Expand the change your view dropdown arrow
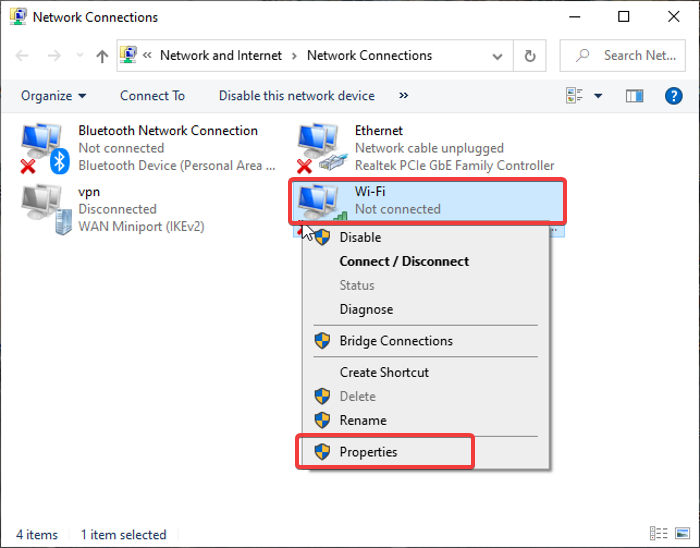 (x=598, y=96)
